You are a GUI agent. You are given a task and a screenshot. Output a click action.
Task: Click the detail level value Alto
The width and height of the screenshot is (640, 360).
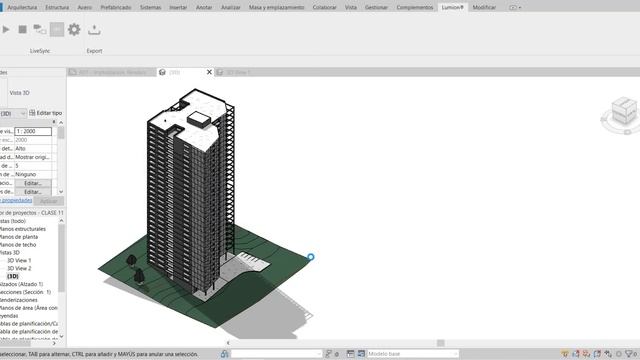pyautogui.click(x=33, y=149)
